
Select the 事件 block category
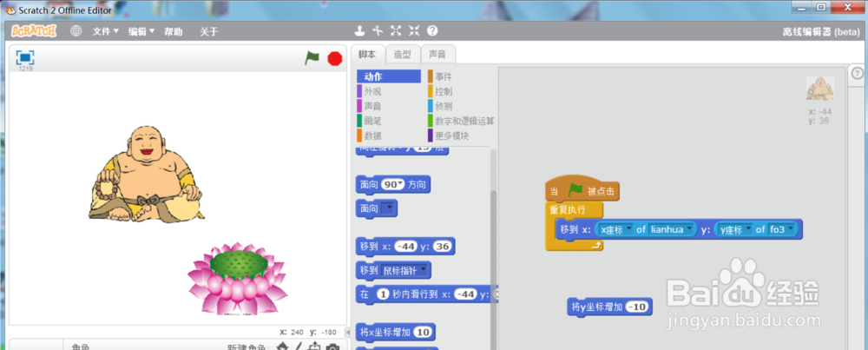[x=444, y=76]
